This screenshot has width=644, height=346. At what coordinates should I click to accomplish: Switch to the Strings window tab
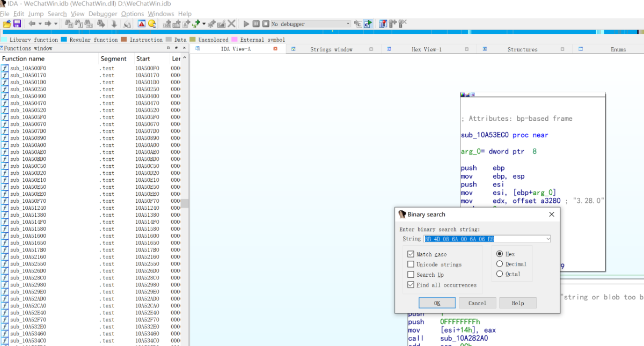(331, 49)
